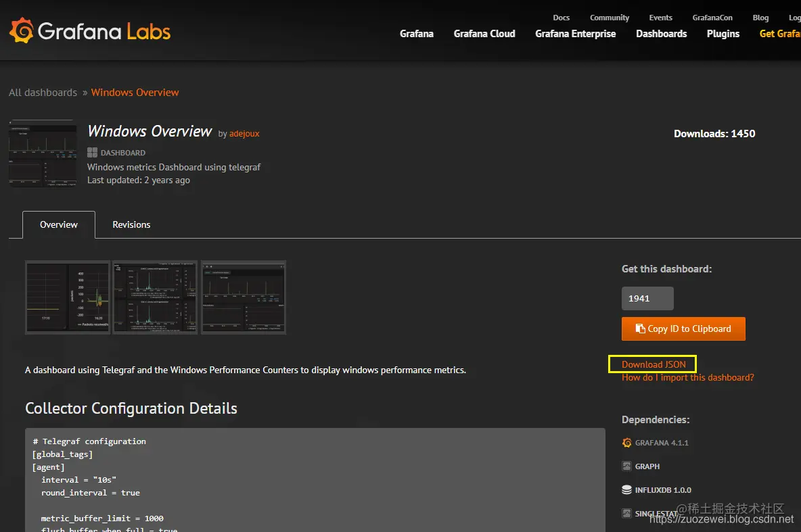Click 'Windows metrics Dashboard using telegraf' description
The width and height of the screenshot is (801, 532).
174,167
